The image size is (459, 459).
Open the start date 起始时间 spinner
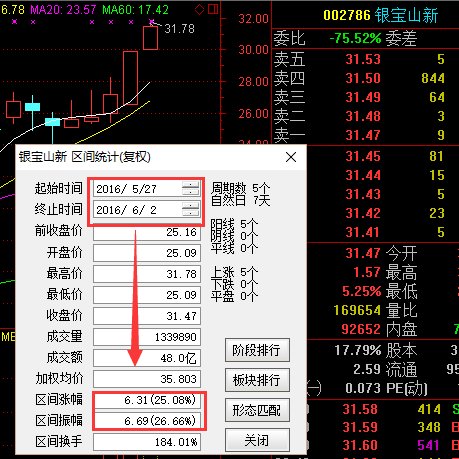191,189
